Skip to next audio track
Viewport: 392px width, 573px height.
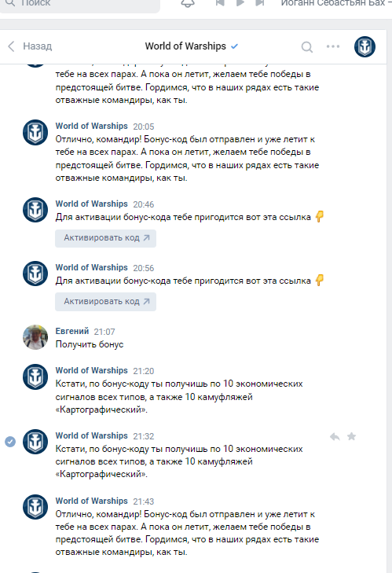260,3
